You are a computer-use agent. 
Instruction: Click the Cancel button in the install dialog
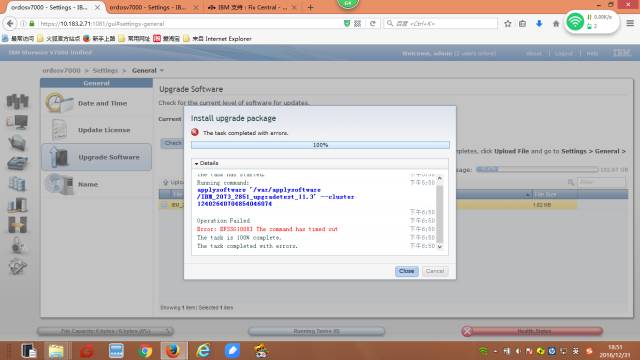(435, 271)
